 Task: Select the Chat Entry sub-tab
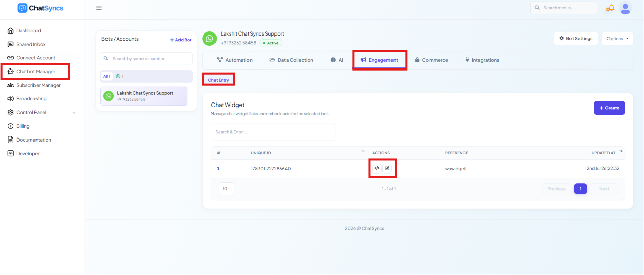point(219,80)
